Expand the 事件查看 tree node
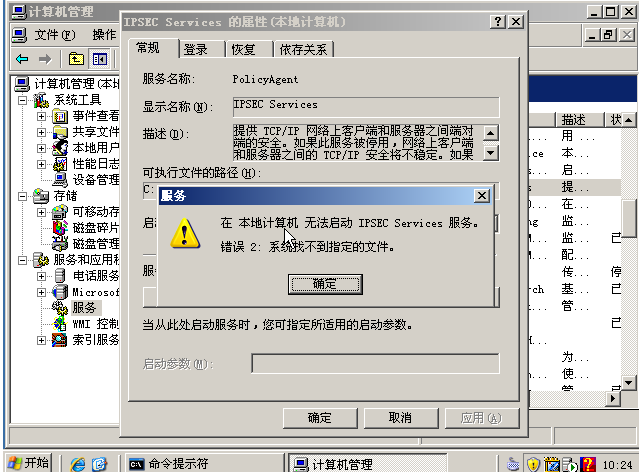 tap(41, 116)
